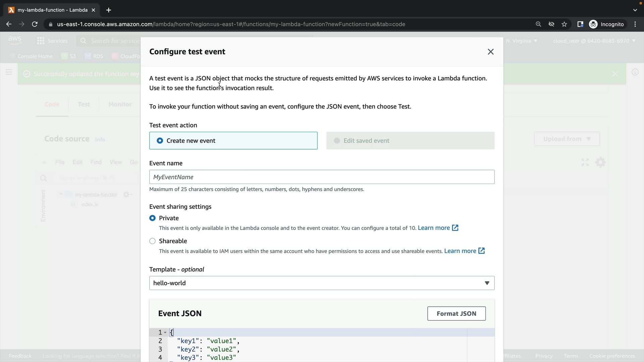Click the third-party cookies blocked eye icon
This screenshot has width=644, height=362.
551,24
